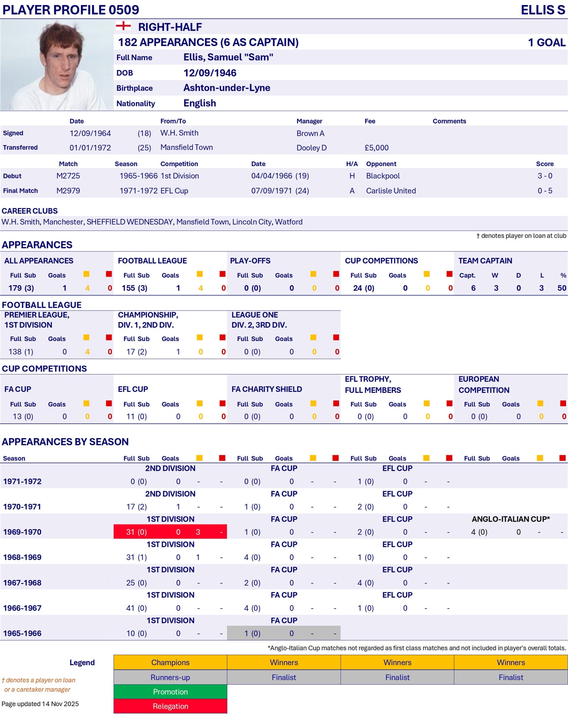This screenshot has width=568, height=728.
Task: Click the Anglo-Italian Cup* heading
Action: [x=511, y=519]
